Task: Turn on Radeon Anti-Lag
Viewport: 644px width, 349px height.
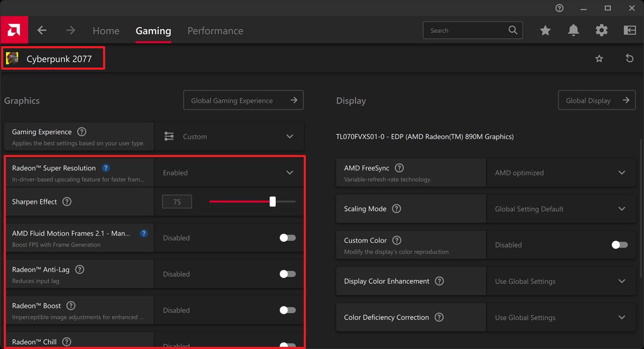Action: click(x=288, y=273)
